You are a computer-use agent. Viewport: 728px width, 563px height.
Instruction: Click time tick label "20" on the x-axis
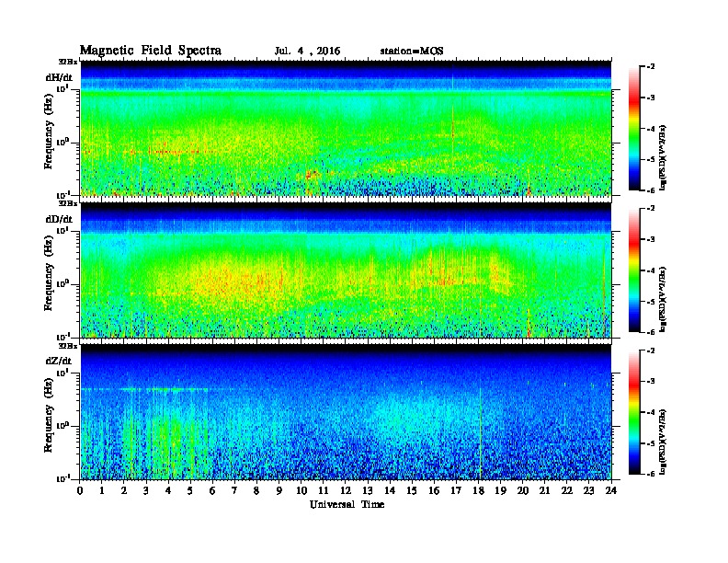click(522, 491)
